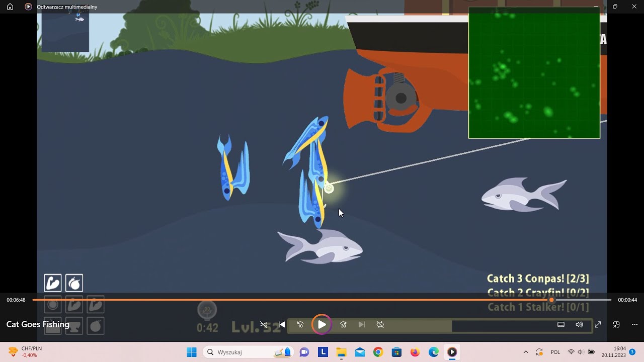Click the green radar minimap
The height and width of the screenshot is (362, 644).
coord(534,72)
